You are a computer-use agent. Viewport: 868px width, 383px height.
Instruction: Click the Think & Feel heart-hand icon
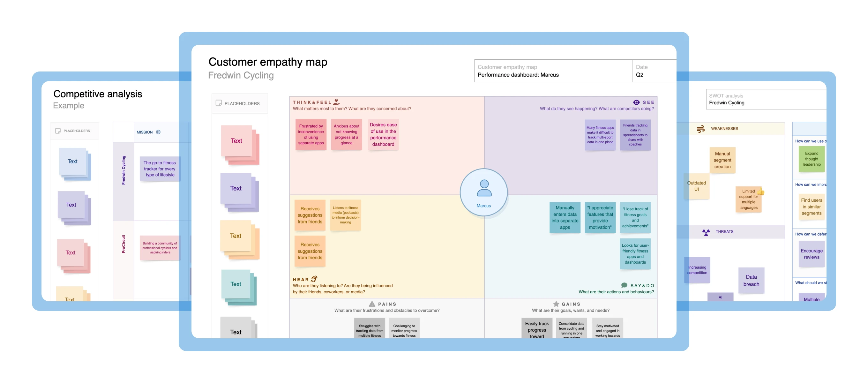[336, 102]
